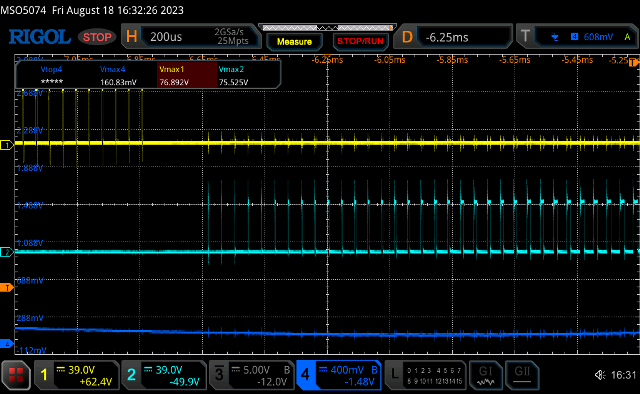The image size is (640, 394).
Task: Click the falling edge trigger icon
Action: click(x=554, y=37)
